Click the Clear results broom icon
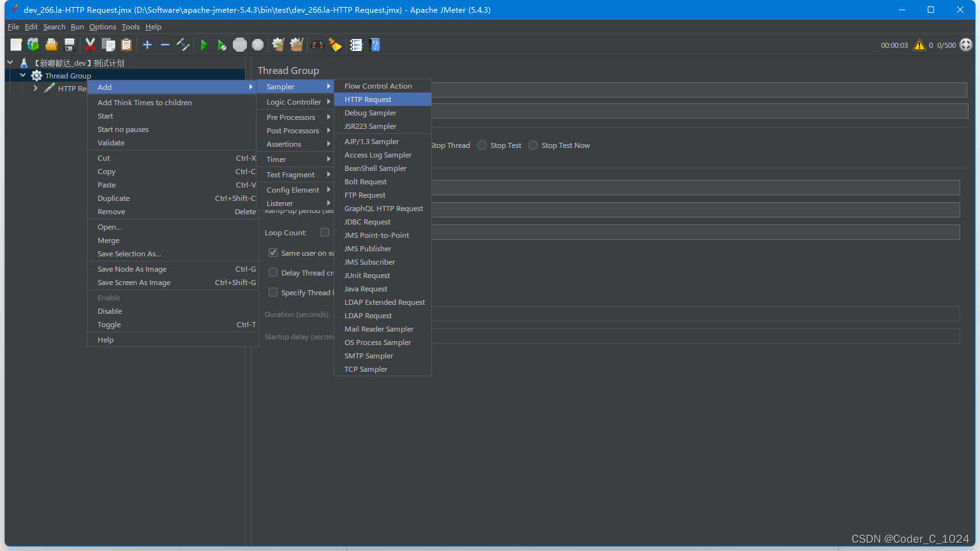The height and width of the screenshot is (551, 980). click(278, 45)
